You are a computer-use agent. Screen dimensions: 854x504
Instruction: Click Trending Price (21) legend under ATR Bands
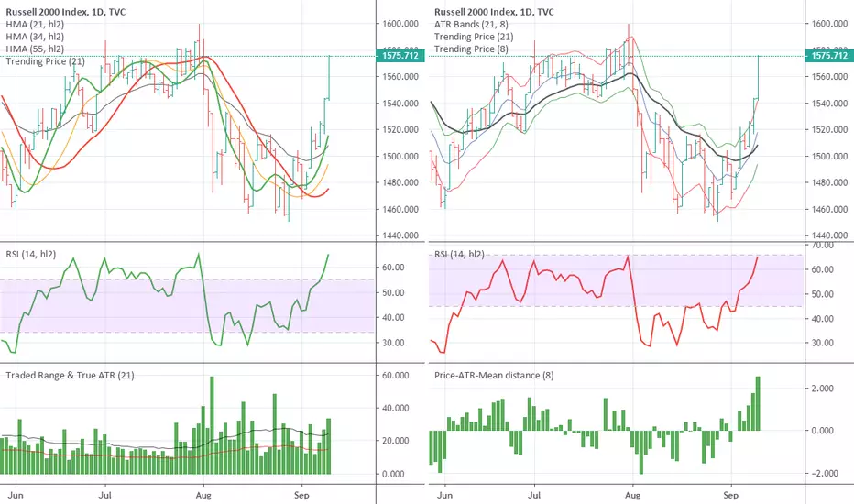474,37
